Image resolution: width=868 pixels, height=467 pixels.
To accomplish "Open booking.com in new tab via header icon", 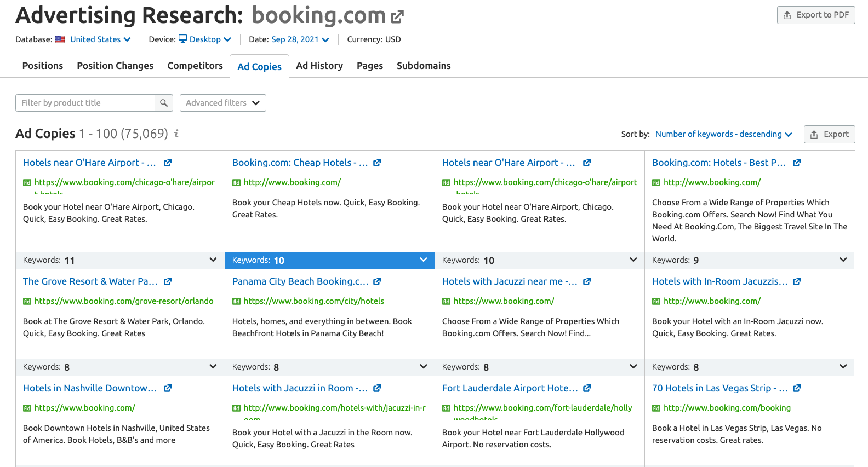I will pyautogui.click(x=397, y=17).
